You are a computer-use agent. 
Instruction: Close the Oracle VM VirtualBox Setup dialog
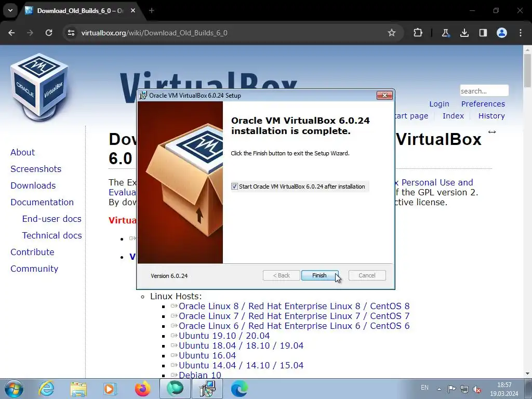[x=384, y=96]
